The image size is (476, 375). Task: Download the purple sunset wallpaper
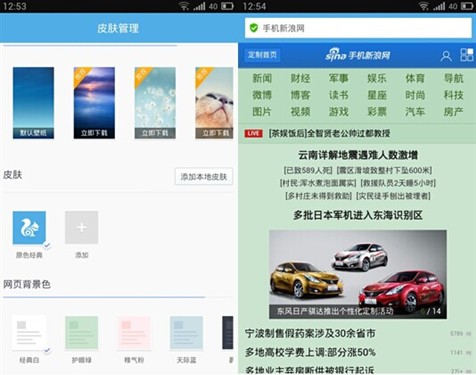pyautogui.click(x=94, y=103)
